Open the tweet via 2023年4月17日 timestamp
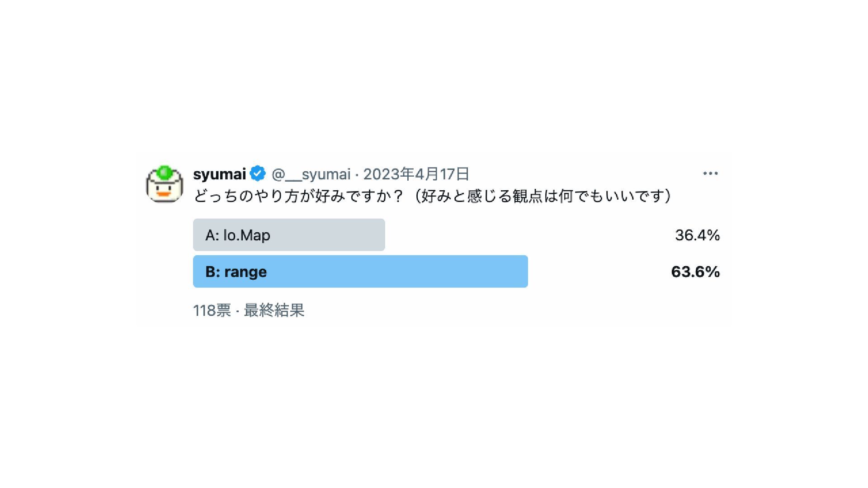The height and width of the screenshot is (488, 868). pos(416,174)
